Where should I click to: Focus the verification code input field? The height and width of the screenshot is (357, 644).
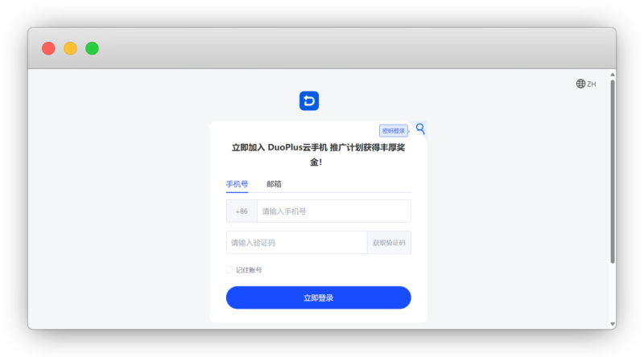[x=296, y=243]
